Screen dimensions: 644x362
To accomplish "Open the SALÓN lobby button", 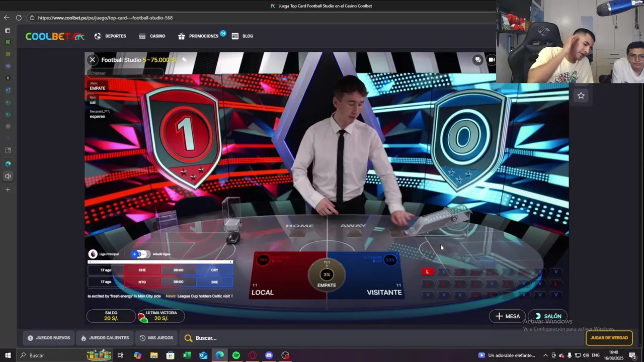I will click(x=547, y=316).
